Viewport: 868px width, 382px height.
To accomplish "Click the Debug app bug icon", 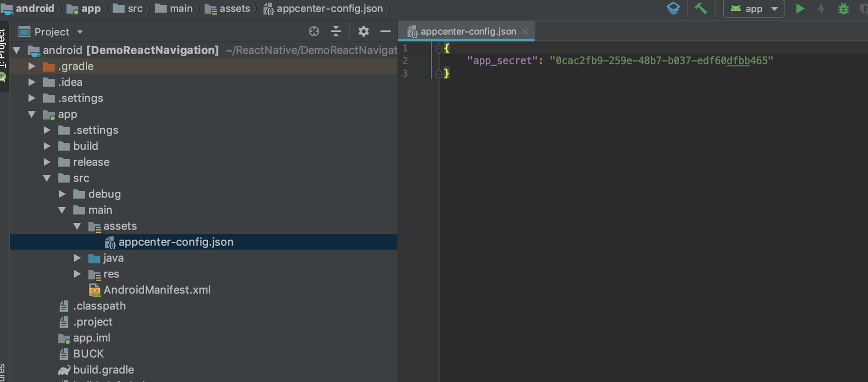I will point(843,8).
